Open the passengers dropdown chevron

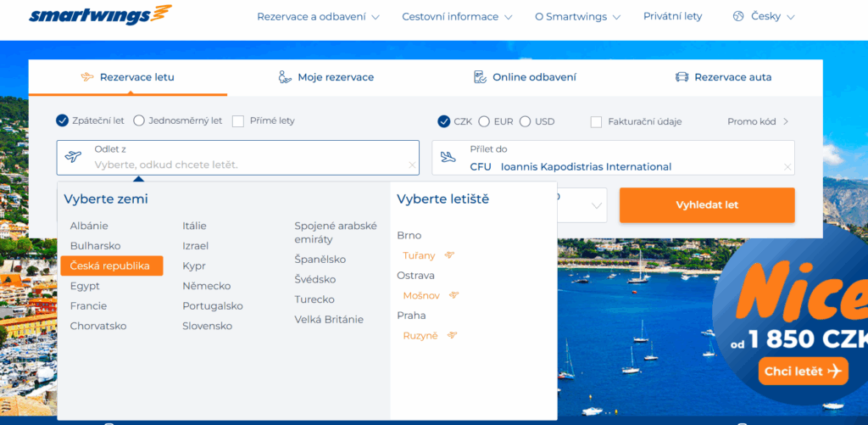pos(596,205)
